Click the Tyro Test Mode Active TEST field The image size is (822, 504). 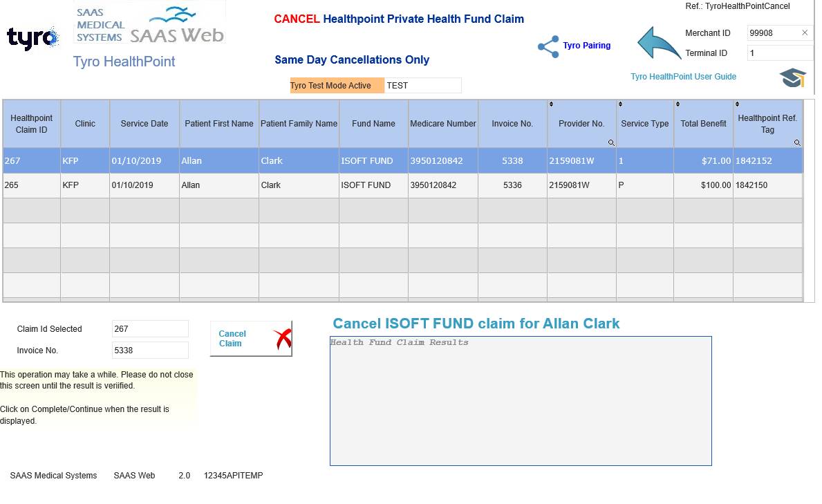click(422, 86)
